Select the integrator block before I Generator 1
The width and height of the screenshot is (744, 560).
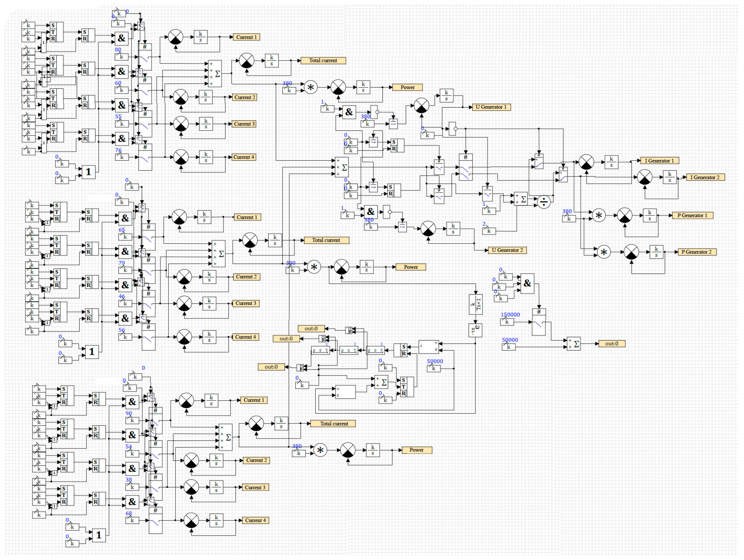(x=611, y=162)
